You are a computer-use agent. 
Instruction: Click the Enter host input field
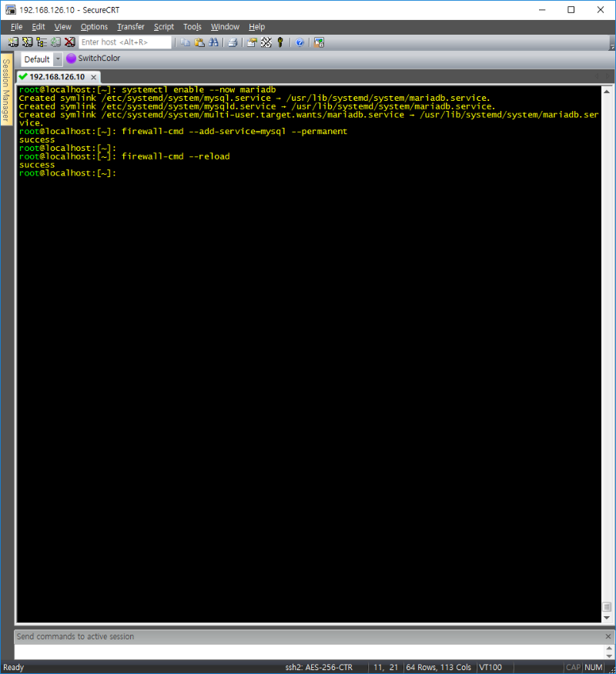click(125, 42)
